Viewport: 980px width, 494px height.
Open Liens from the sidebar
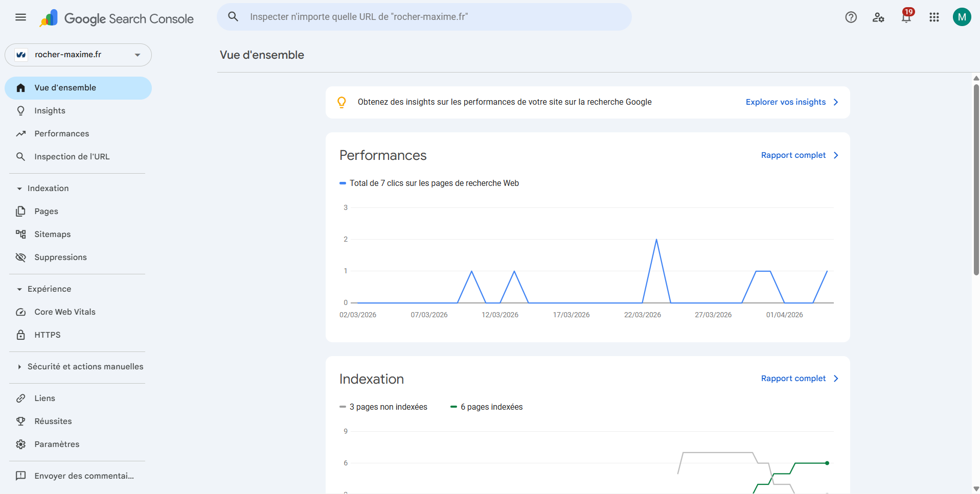(44, 398)
